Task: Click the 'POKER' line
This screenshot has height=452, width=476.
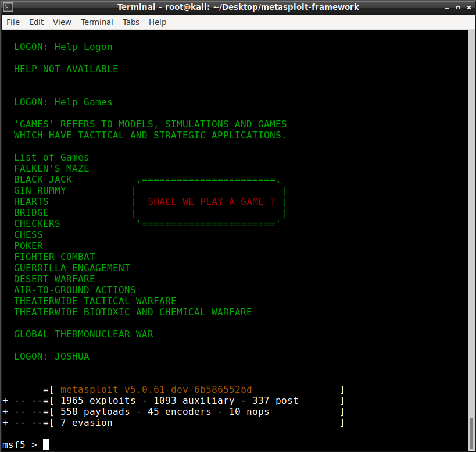Action: coord(28,245)
